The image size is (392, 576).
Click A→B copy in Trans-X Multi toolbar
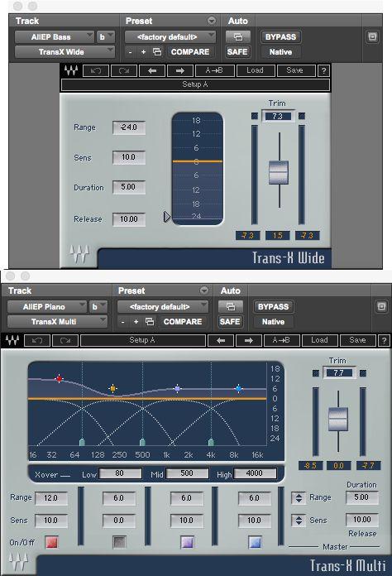[x=281, y=340]
